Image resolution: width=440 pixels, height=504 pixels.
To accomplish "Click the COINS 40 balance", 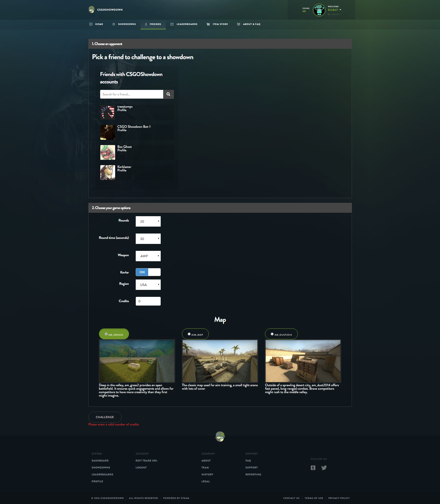I will (x=306, y=10).
